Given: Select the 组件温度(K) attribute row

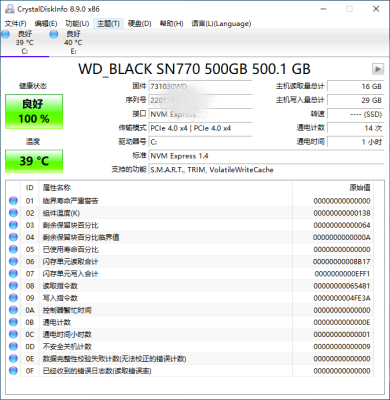Looking at the screenshot, I should pyautogui.click(x=190, y=213).
